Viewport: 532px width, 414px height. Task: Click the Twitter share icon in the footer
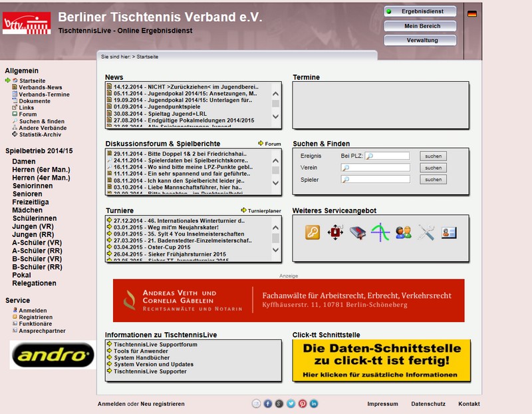pyautogui.click(x=291, y=403)
